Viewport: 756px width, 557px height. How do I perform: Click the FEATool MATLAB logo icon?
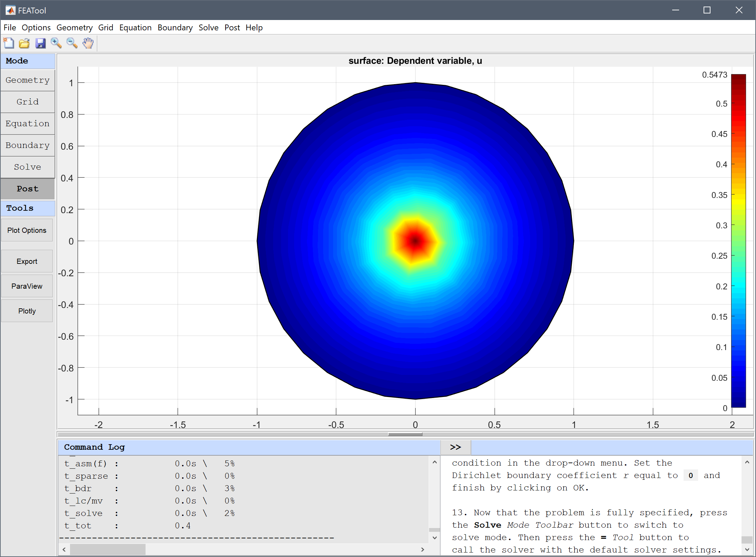tap(10, 10)
